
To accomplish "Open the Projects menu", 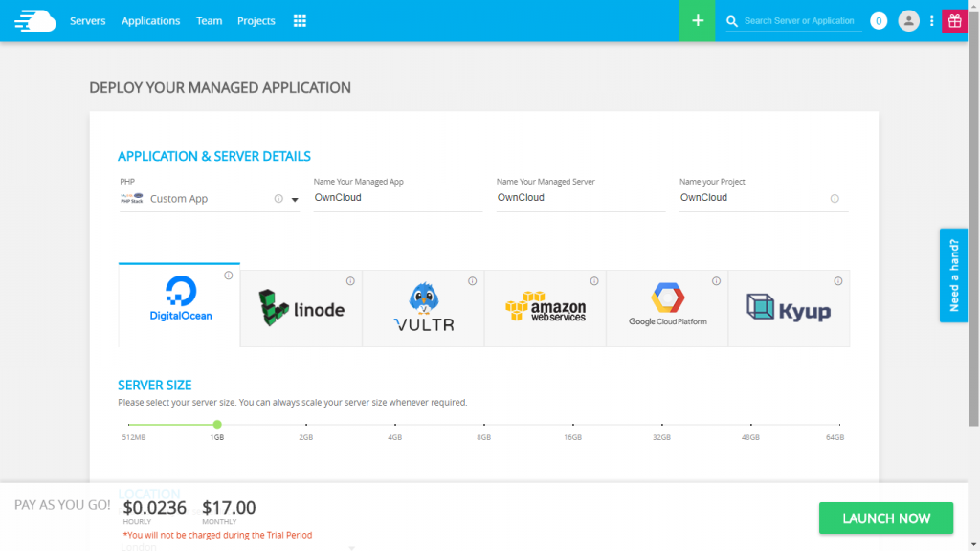I will pyautogui.click(x=256, y=20).
